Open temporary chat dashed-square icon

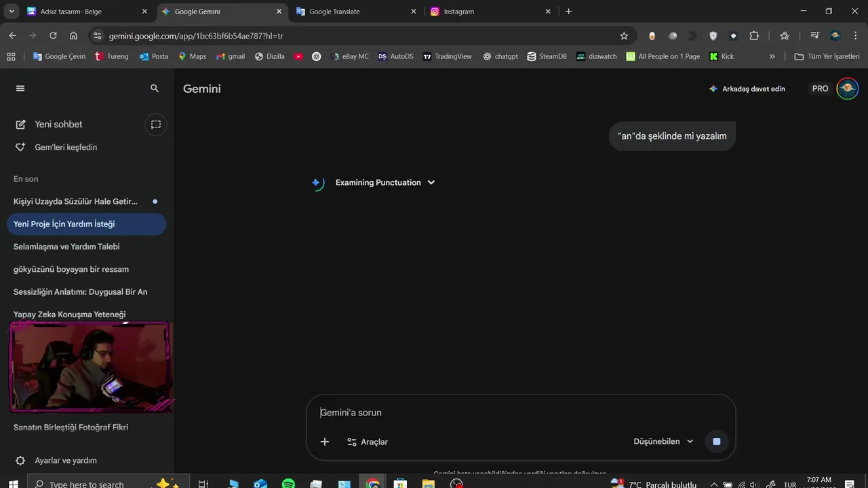pyautogui.click(x=156, y=124)
